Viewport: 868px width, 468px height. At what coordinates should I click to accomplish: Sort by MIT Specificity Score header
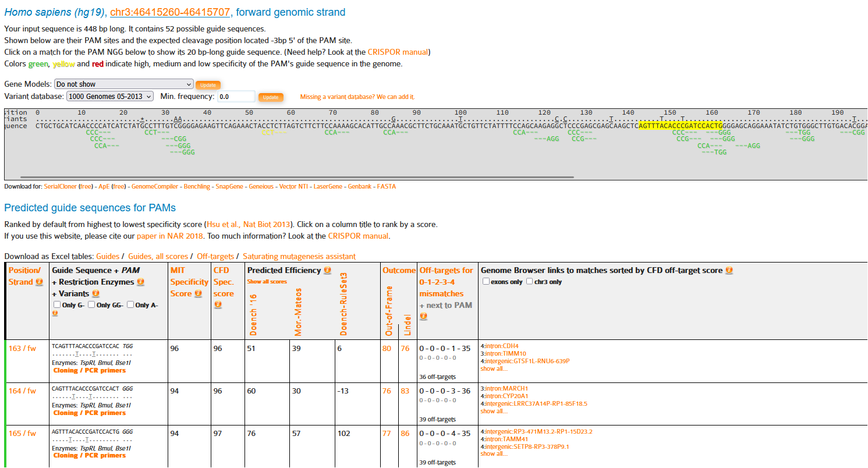click(x=189, y=282)
